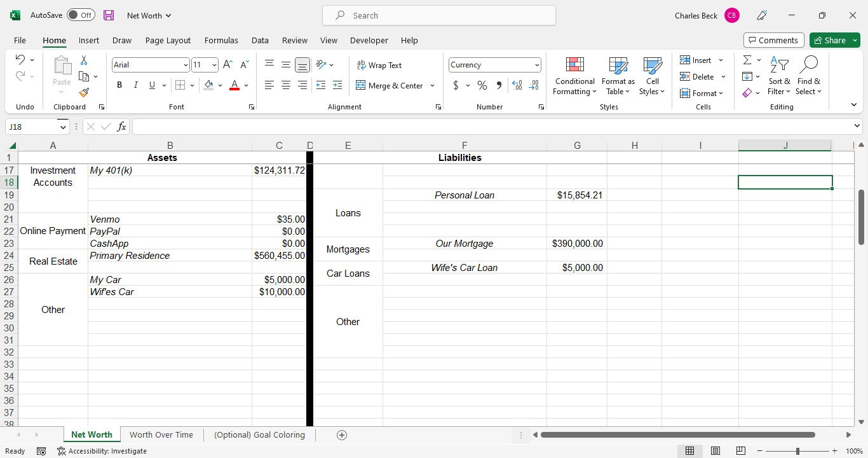The image size is (868, 458).
Task: Click the Copy icon
Action: pos(84,76)
